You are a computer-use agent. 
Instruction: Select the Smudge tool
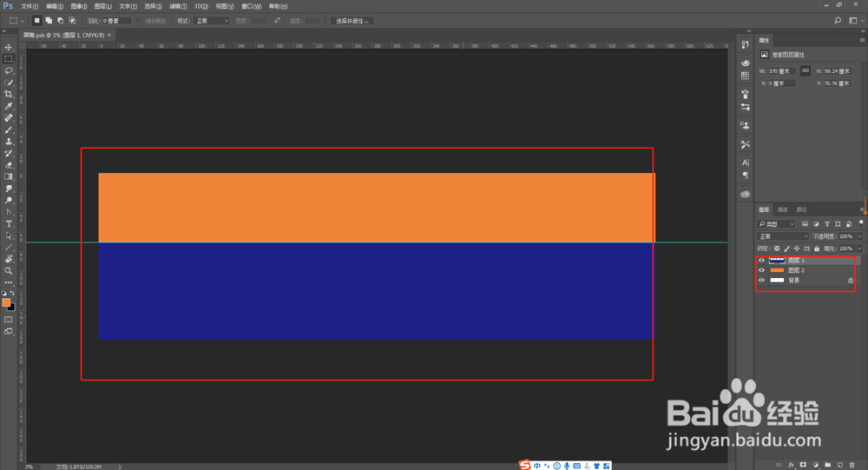(9, 189)
